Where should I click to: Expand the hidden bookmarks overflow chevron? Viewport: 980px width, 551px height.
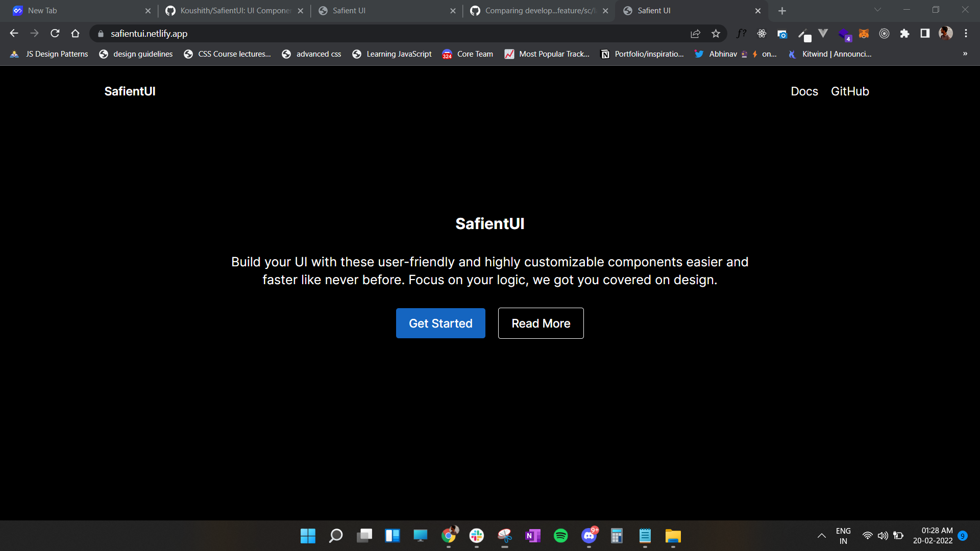point(965,54)
